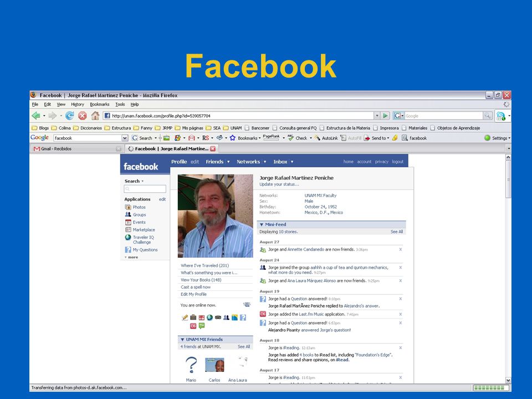Click Jorge's profile photo
Screen dimensions: 532x399
click(x=216, y=216)
